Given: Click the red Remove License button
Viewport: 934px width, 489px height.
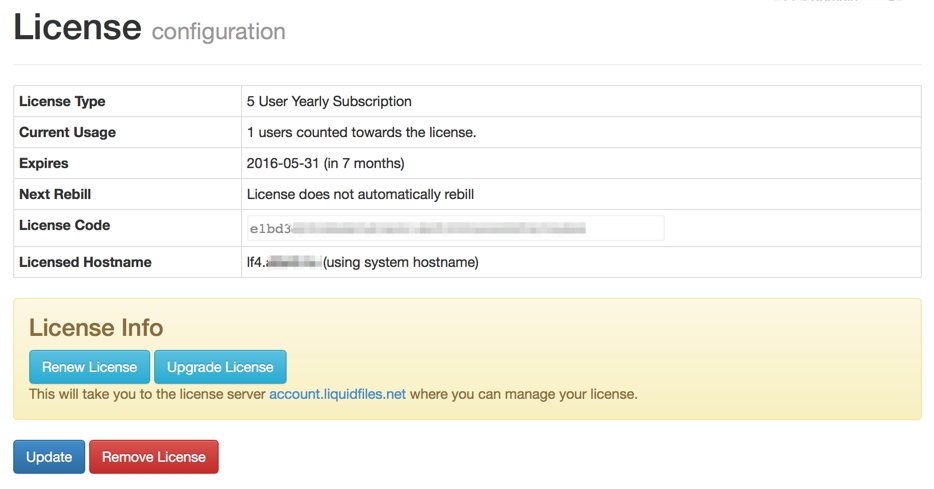Looking at the screenshot, I should point(154,457).
